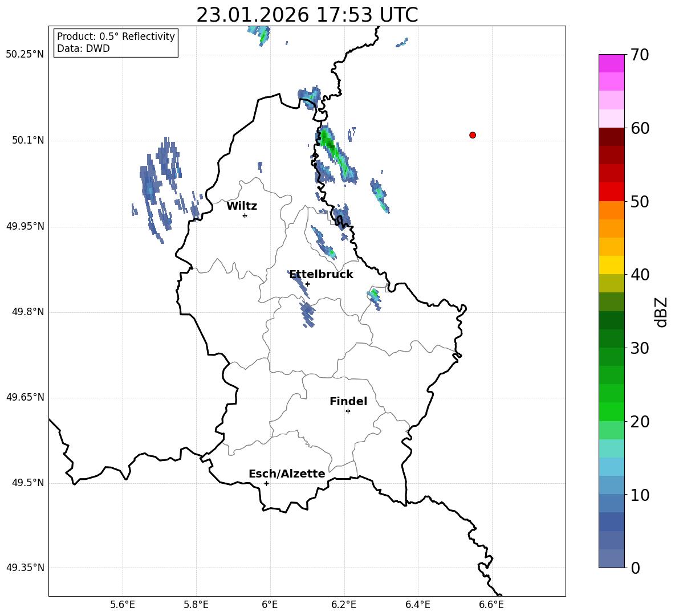
Task: Click the colorbar tick label 20
Action: tap(640, 422)
